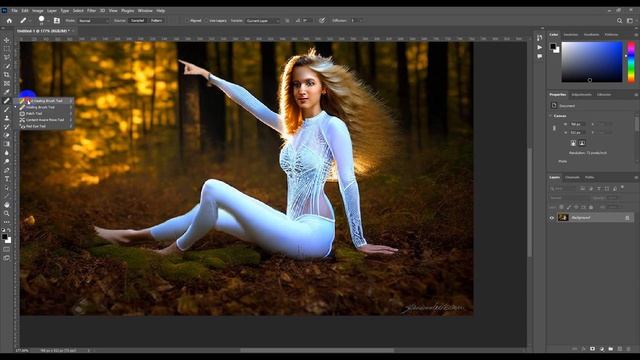Open the search icon at top right
The image size is (640, 360).
(619, 20)
